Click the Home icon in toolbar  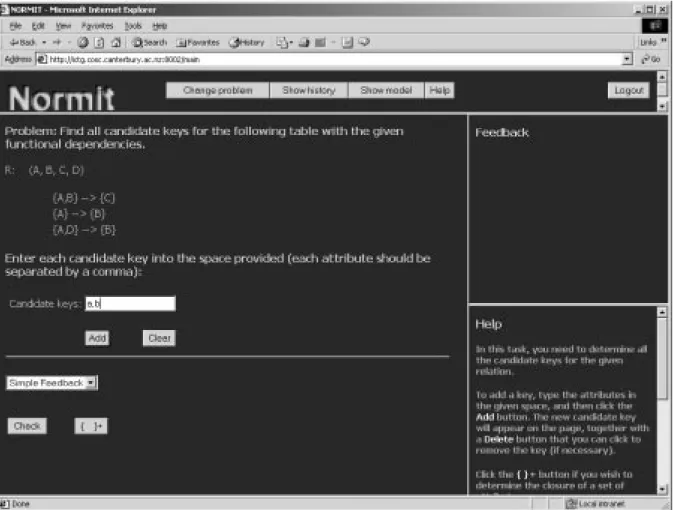[116, 42]
